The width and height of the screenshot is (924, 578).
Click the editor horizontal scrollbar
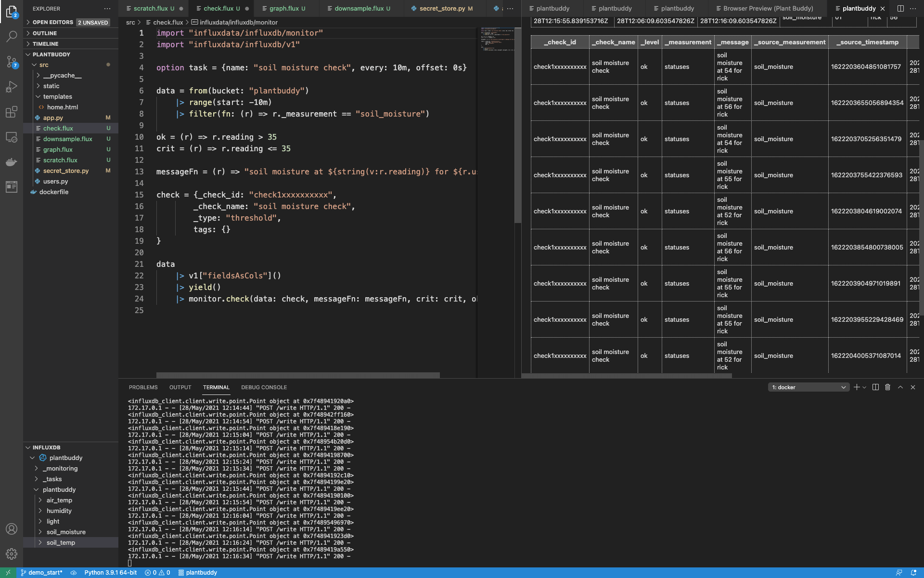click(298, 375)
